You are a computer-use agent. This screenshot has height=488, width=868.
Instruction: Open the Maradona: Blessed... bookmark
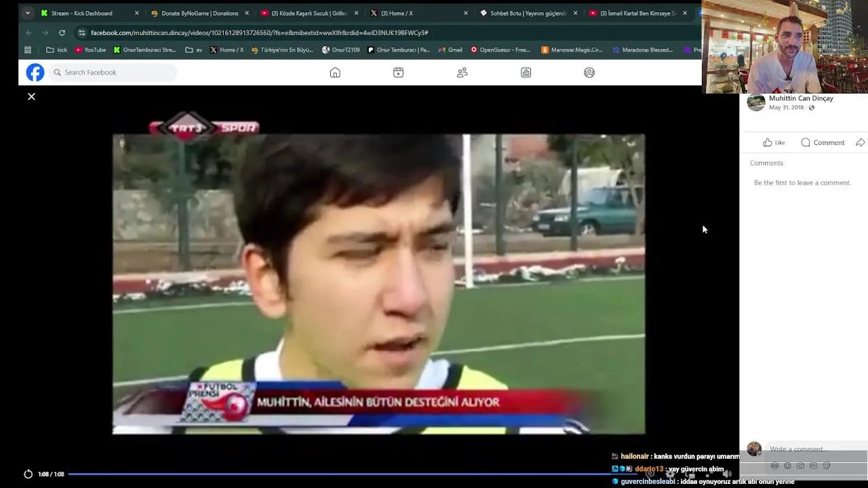click(642, 49)
